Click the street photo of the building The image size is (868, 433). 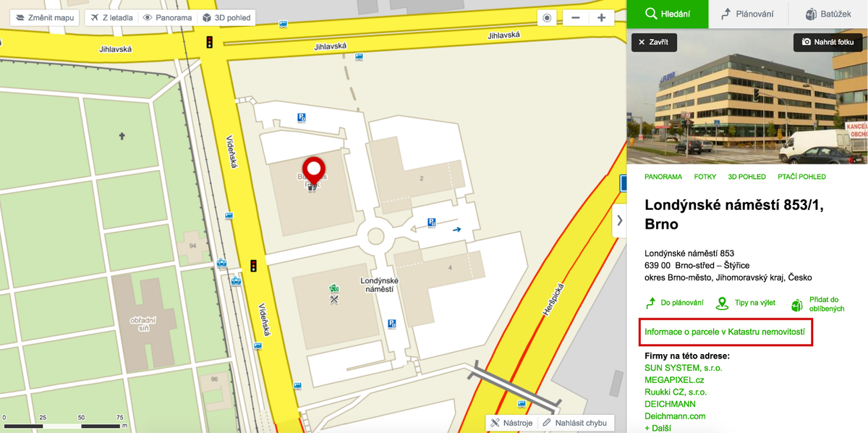coord(747,96)
